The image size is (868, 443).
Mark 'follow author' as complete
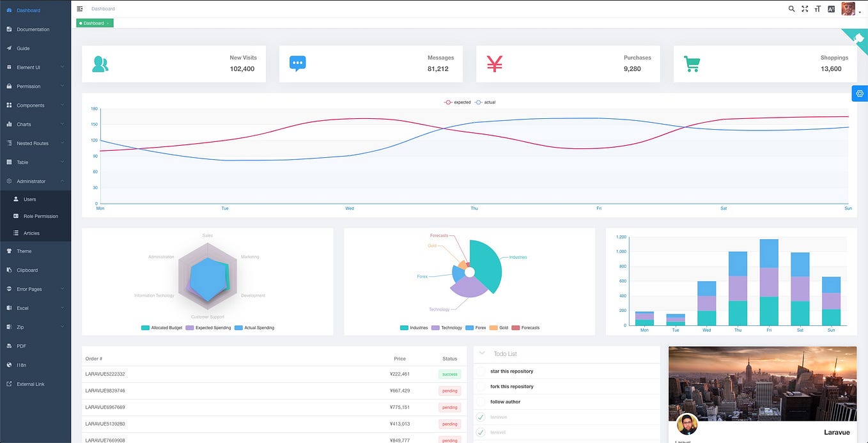(x=481, y=401)
